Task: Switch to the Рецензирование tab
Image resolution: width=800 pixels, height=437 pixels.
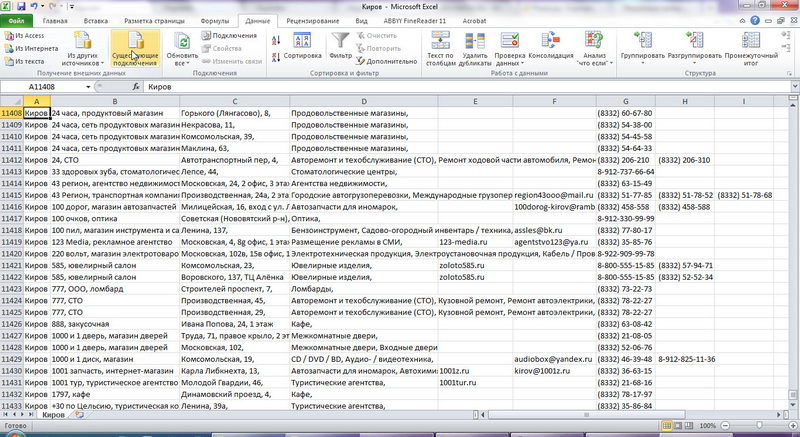Action: pyautogui.click(x=313, y=21)
